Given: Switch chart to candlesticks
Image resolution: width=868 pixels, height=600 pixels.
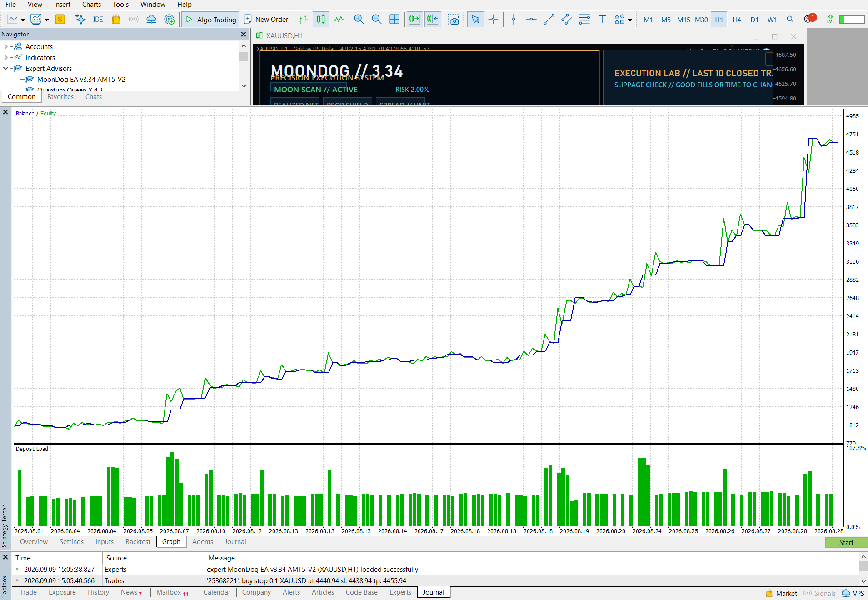Looking at the screenshot, I should pyautogui.click(x=321, y=20).
